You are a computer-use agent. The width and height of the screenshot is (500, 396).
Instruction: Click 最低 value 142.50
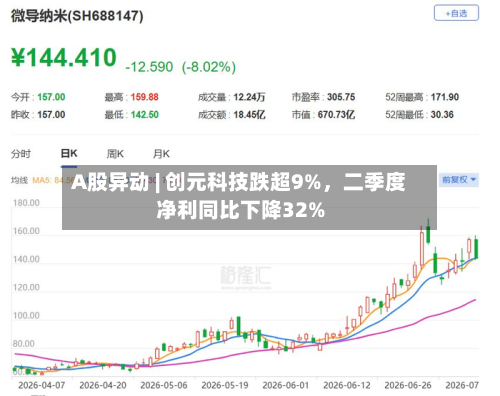(145, 115)
